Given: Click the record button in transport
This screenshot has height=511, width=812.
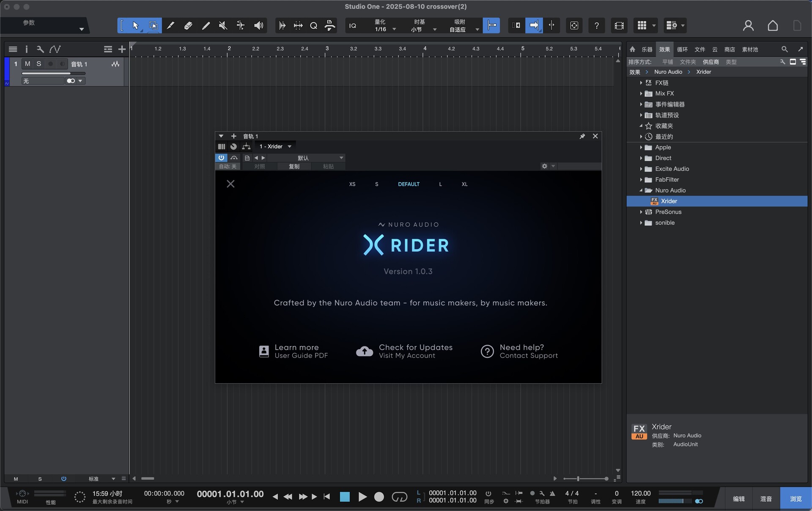Looking at the screenshot, I should (379, 497).
